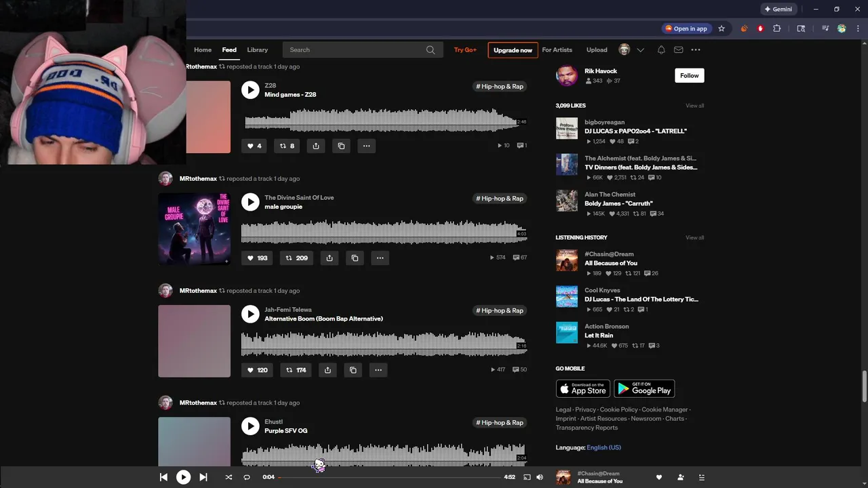Click View all next to Listening History
868x488 pixels.
pos(694,238)
